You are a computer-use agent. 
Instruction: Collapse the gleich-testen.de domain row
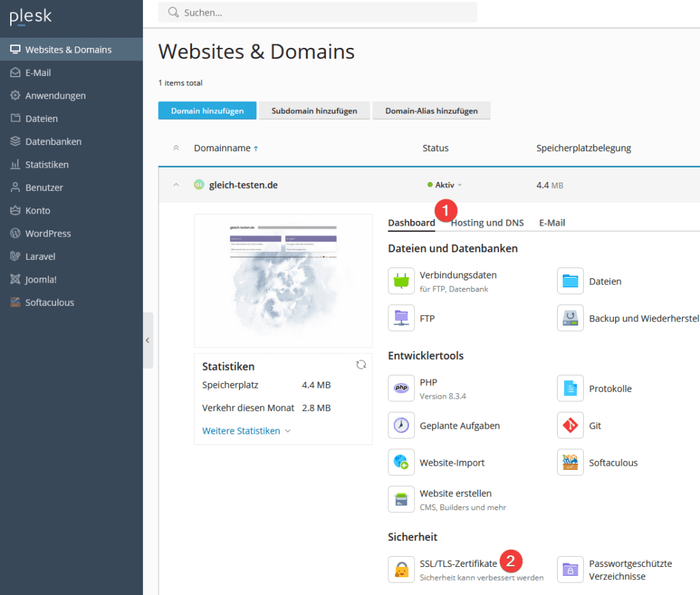coord(176,185)
